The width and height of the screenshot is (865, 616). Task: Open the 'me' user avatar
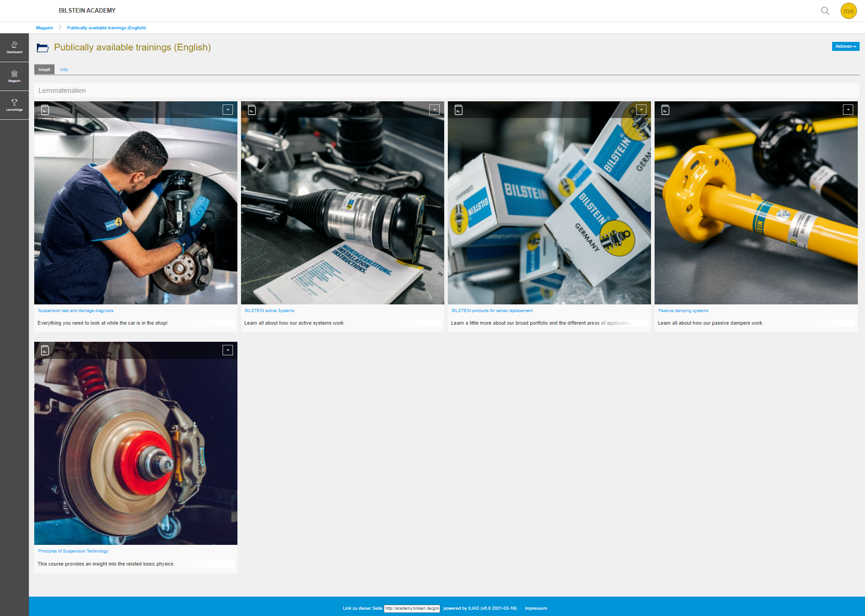tap(848, 11)
